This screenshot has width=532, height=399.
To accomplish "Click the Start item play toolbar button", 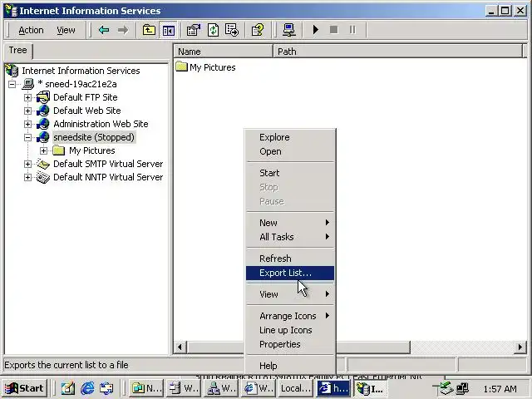I will [316, 30].
